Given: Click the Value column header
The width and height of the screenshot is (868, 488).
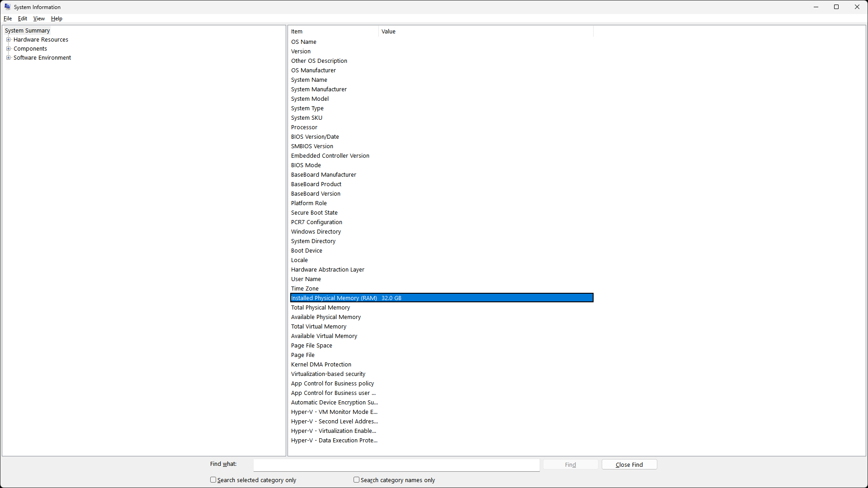Looking at the screenshot, I should tap(486, 32).
